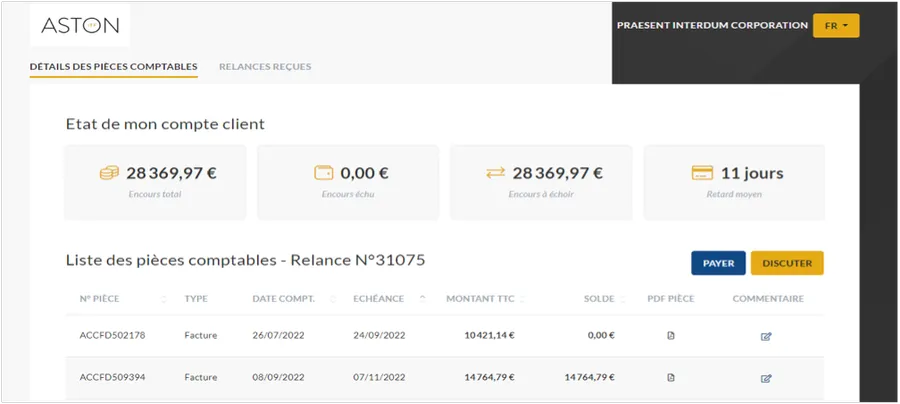Screen dimensions: 900x404
Task: Switch to Détails des pièces comptables tab
Action: click(x=114, y=67)
